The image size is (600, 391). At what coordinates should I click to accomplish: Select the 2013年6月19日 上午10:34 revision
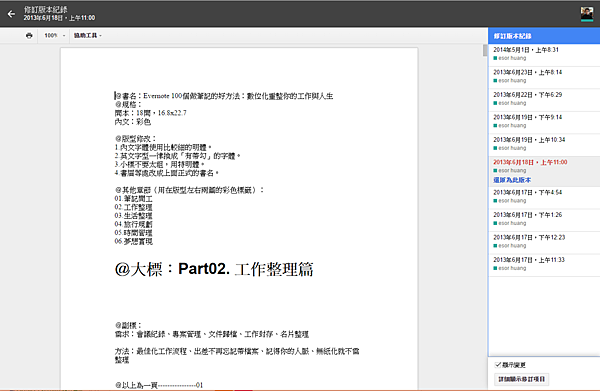point(544,145)
